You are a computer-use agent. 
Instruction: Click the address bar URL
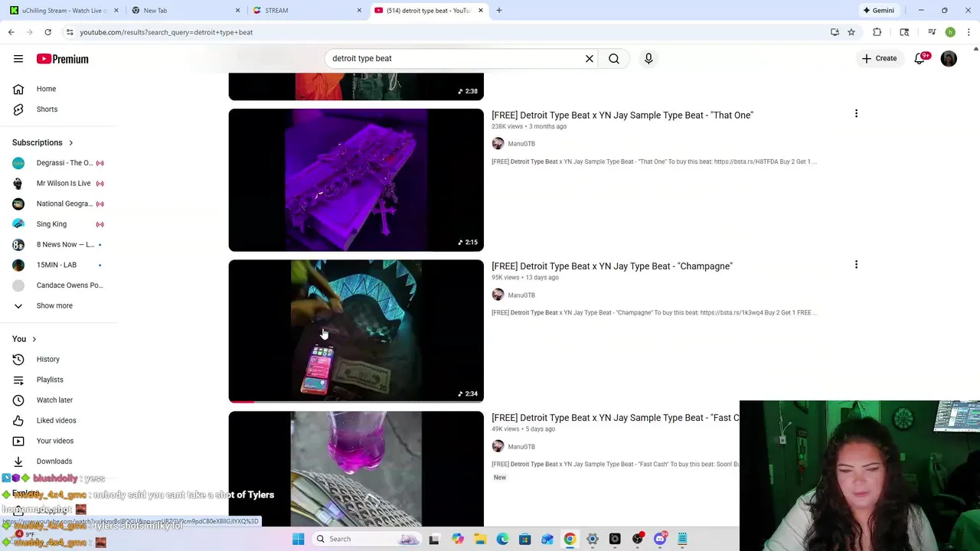point(166,32)
